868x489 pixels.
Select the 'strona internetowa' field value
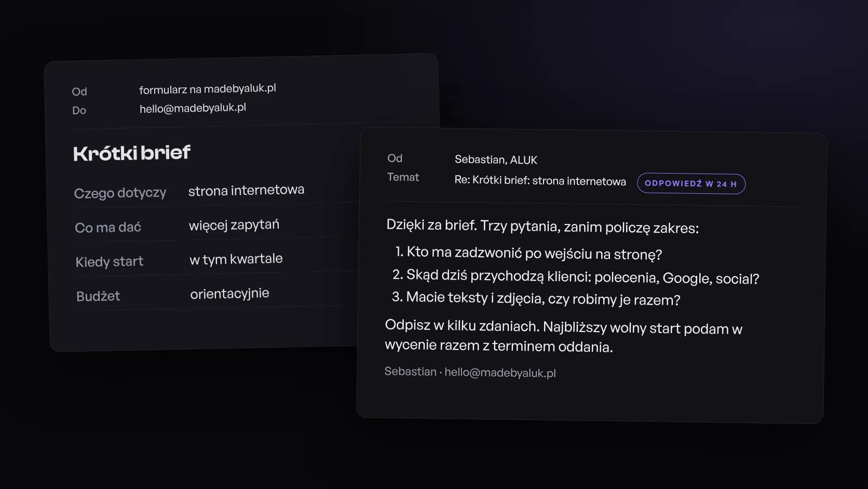246,190
